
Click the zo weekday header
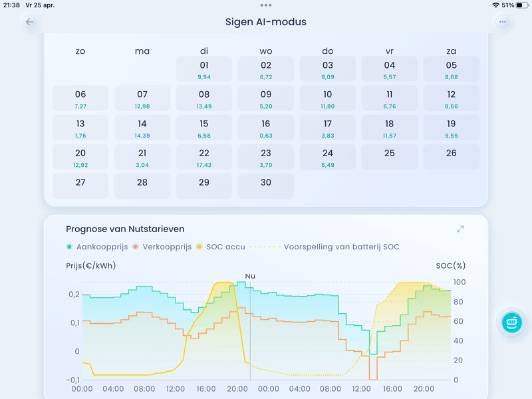click(x=80, y=51)
